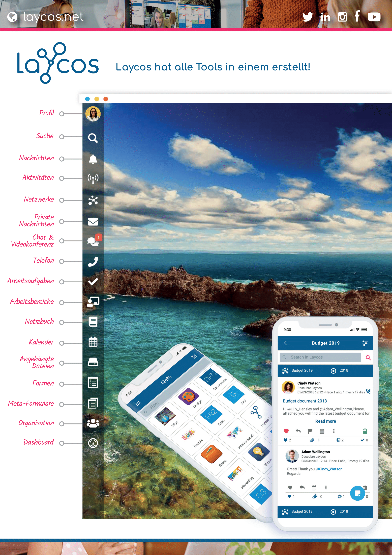The width and height of the screenshot is (392, 555).
Task: Open the profile avatar in sidebar
Action: click(93, 114)
